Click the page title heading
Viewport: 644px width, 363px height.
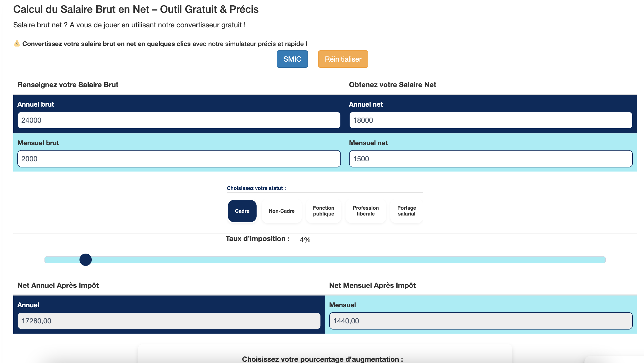point(136,9)
